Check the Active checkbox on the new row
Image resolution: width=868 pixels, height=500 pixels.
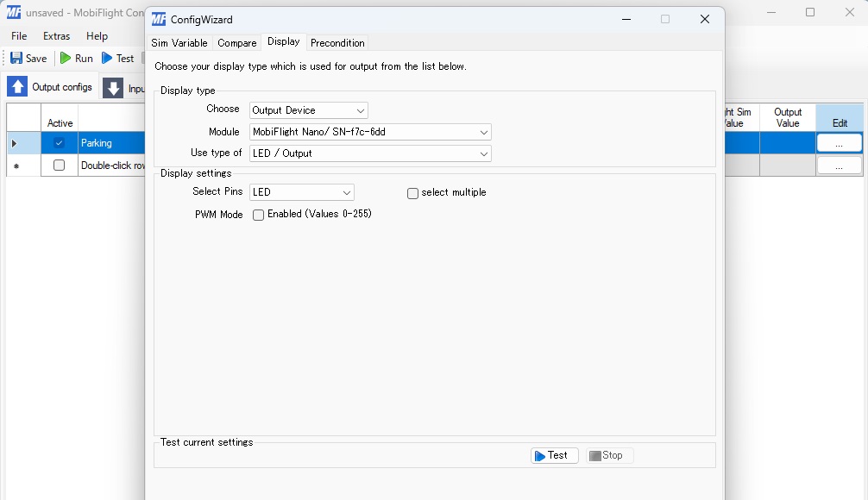coord(60,165)
